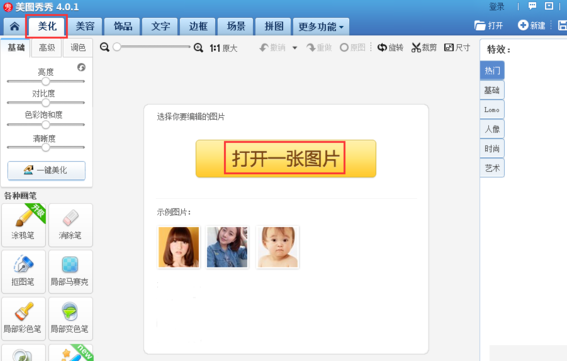Open the 美容 tab
The image size is (567, 361).
pyautogui.click(x=85, y=26)
